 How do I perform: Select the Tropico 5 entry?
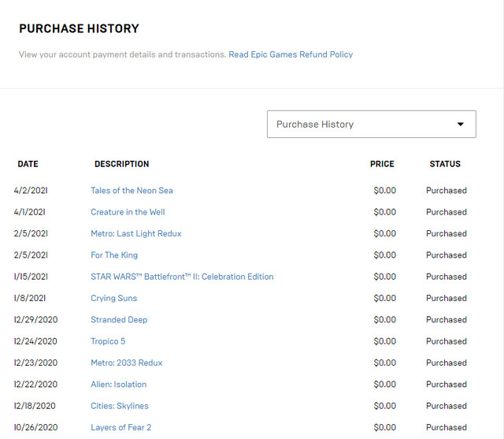tap(108, 341)
